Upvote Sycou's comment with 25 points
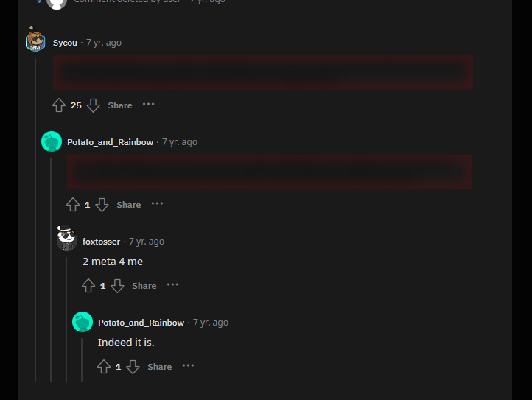The image size is (532, 400). click(x=59, y=105)
